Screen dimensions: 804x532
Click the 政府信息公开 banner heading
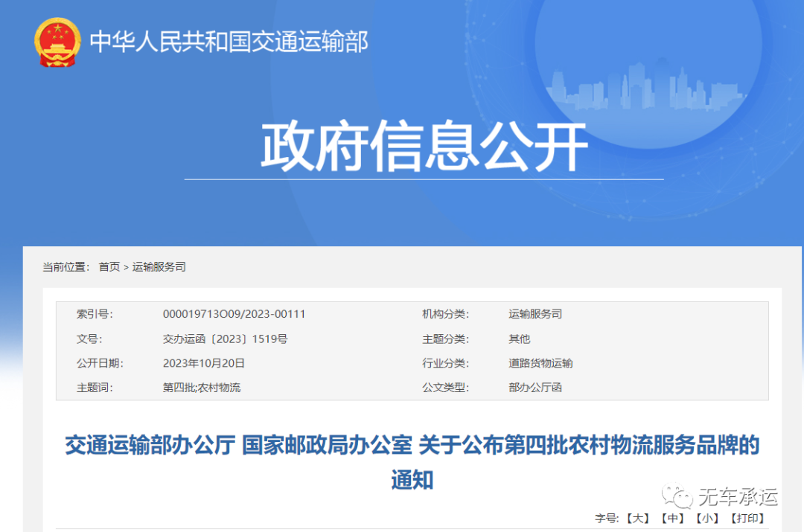click(x=424, y=146)
